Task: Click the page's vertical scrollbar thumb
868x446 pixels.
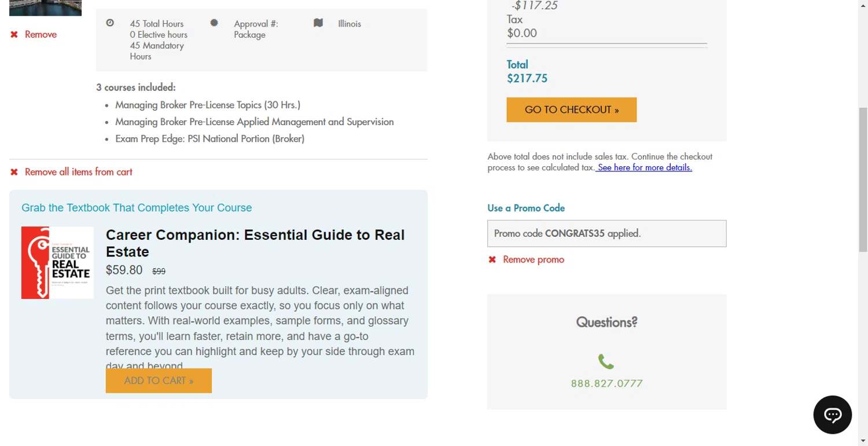Action: pos(863,180)
